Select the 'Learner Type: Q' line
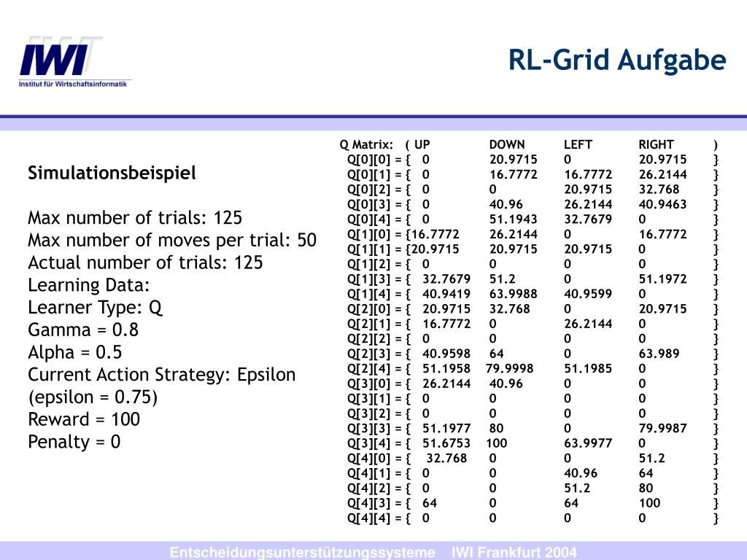Viewport: 747px width, 560px height. coord(95,308)
